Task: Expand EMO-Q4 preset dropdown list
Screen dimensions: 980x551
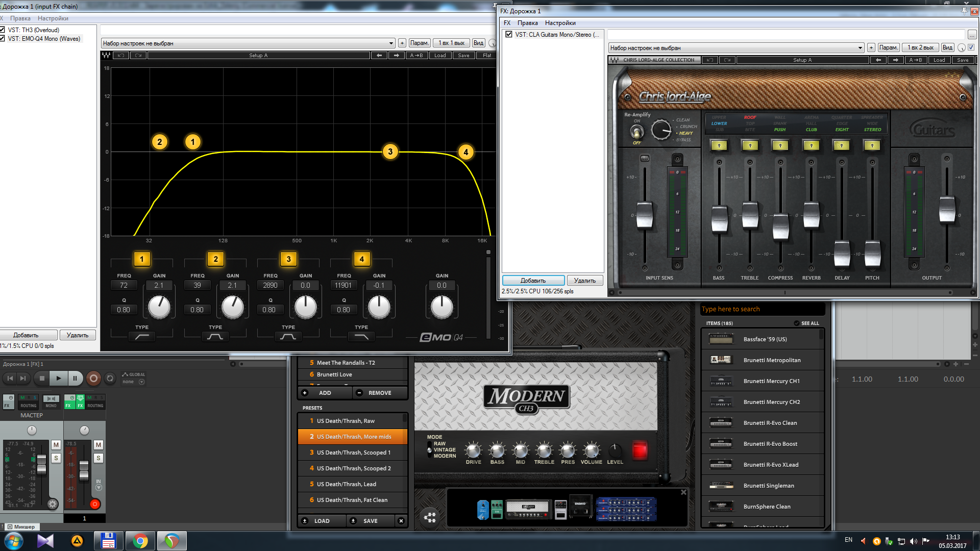Action: (391, 43)
